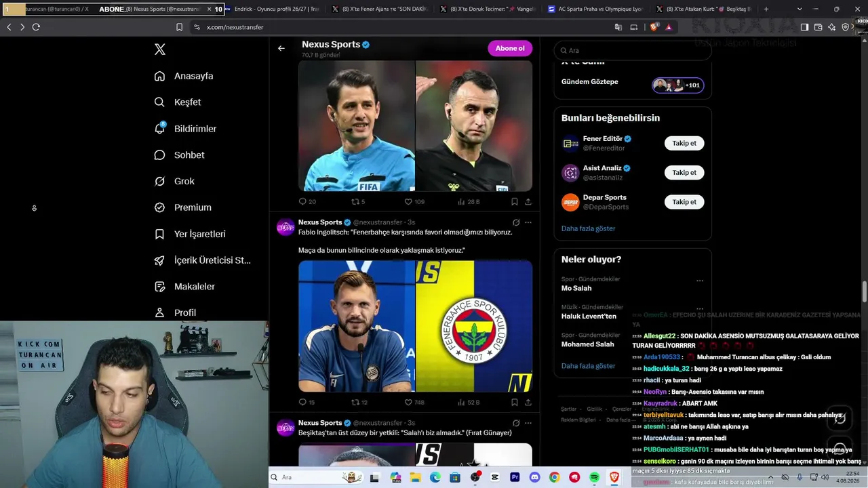Image resolution: width=868 pixels, height=488 pixels.
Task: Toggle the browser sidebar panel
Action: tap(804, 27)
